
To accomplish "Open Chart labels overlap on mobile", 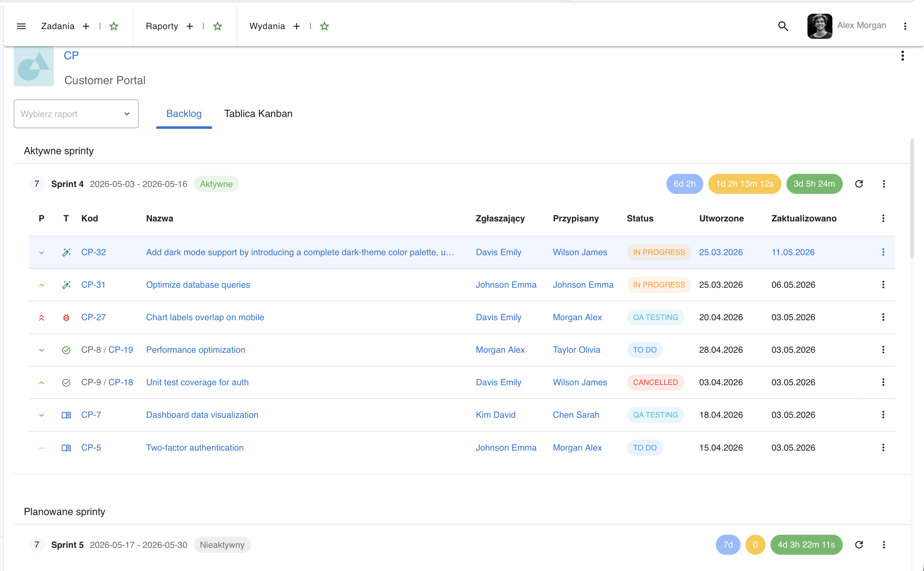I will 205,317.
